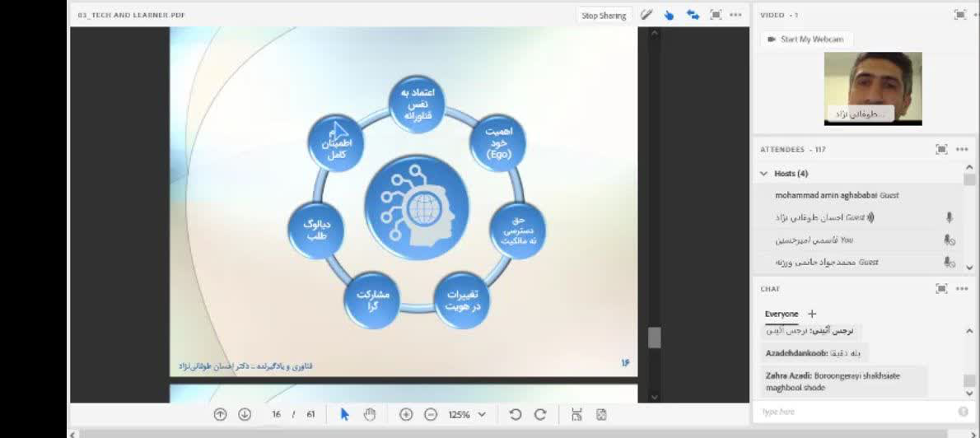Select the Everyone chat tab

tap(781, 314)
